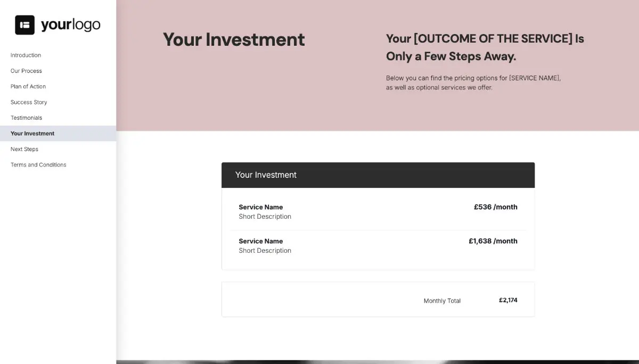This screenshot has height=364, width=639.
Task: Click the yourlogo brand icon
Action: (x=25, y=24)
